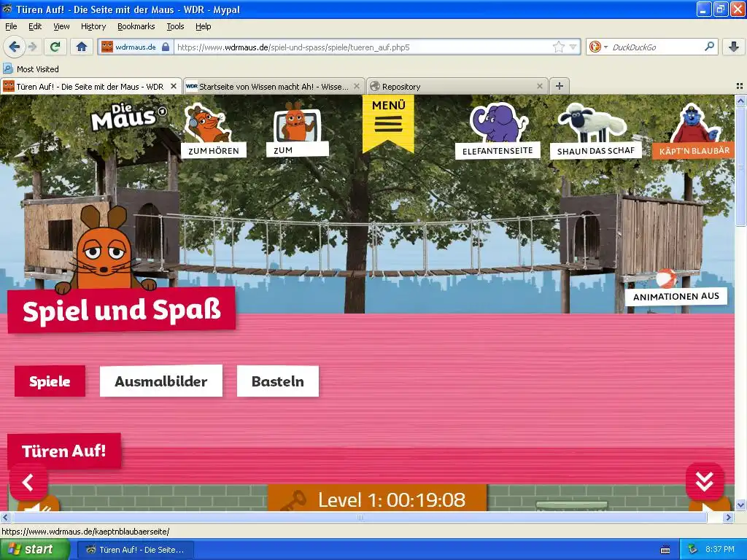Open the Käpt'n Blaubär link

[x=694, y=131]
